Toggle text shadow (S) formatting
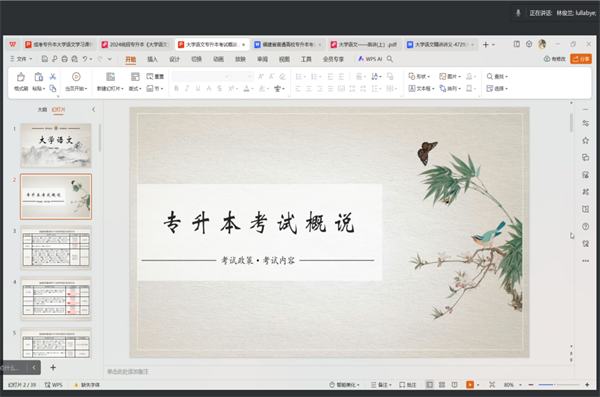The width and height of the screenshot is (600, 397). 220,88
